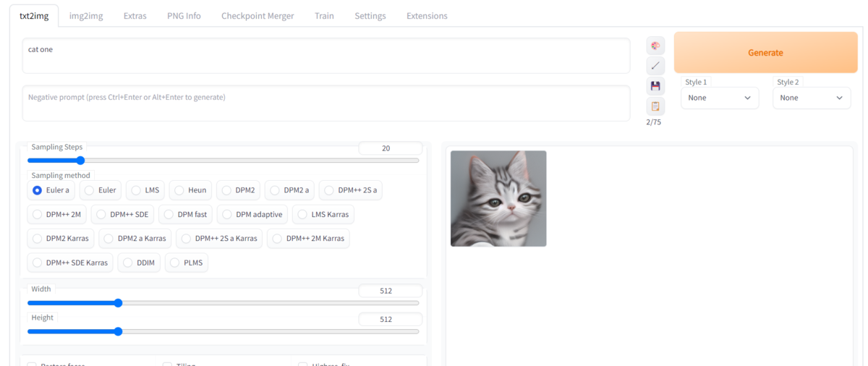Open the Extensions tab
Viewport: 868px width, 366px height.
pos(427,16)
